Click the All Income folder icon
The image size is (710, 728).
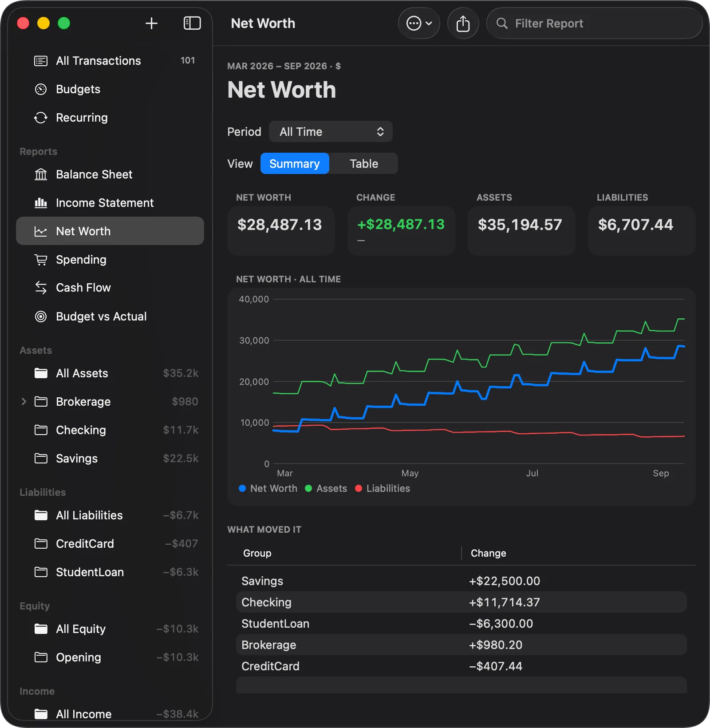(x=41, y=714)
